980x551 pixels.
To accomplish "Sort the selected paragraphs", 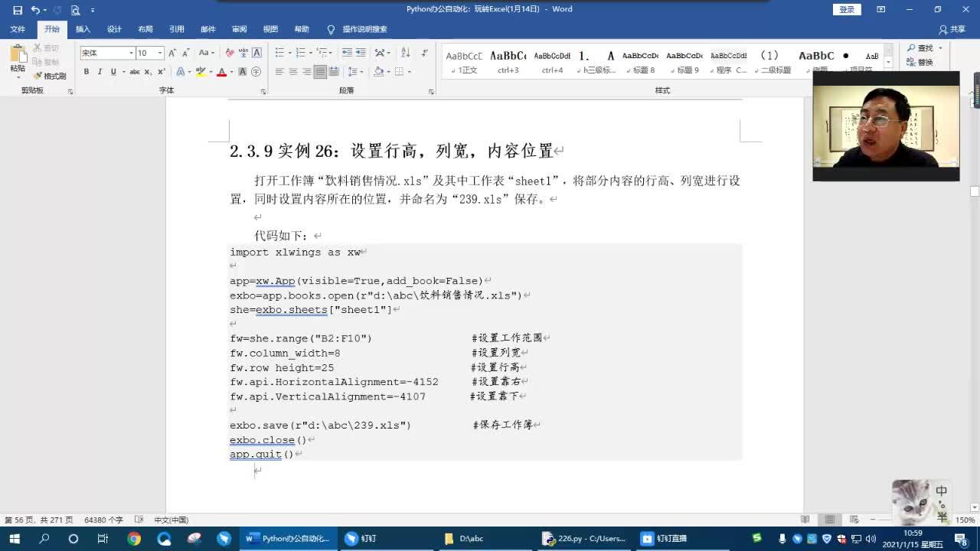I will (x=405, y=53).
